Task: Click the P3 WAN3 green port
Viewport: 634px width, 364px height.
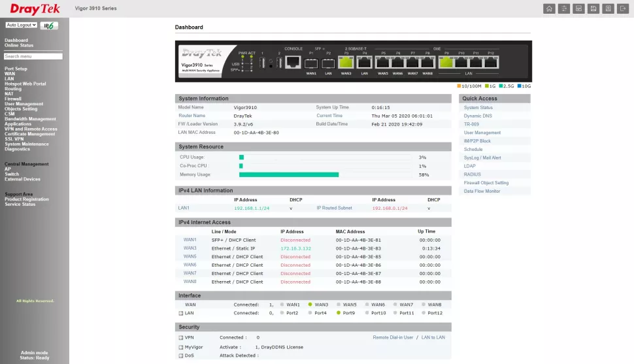Action: coord(346,63)
